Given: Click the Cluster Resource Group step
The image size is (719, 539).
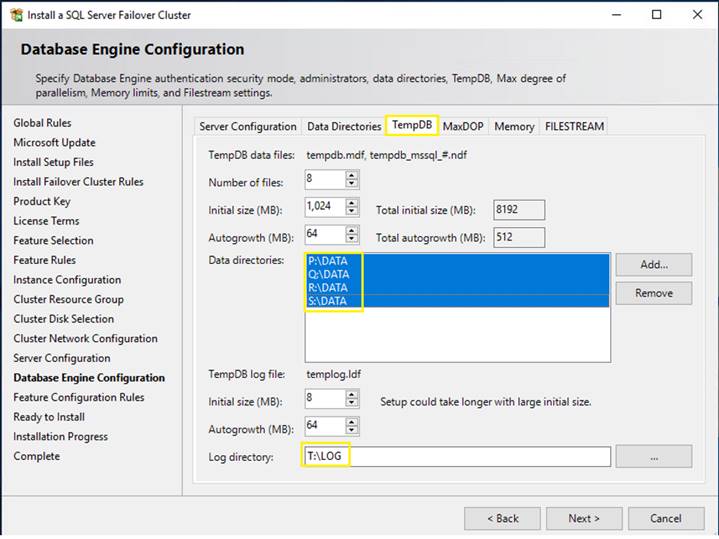Looking at the screenshot, I should tap(68, 299).
